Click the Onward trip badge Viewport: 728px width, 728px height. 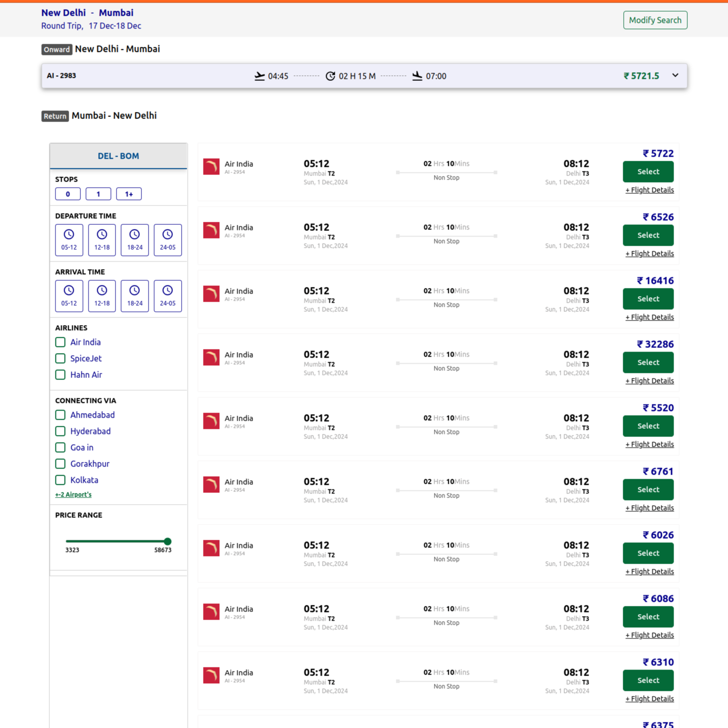click(56, 49)
